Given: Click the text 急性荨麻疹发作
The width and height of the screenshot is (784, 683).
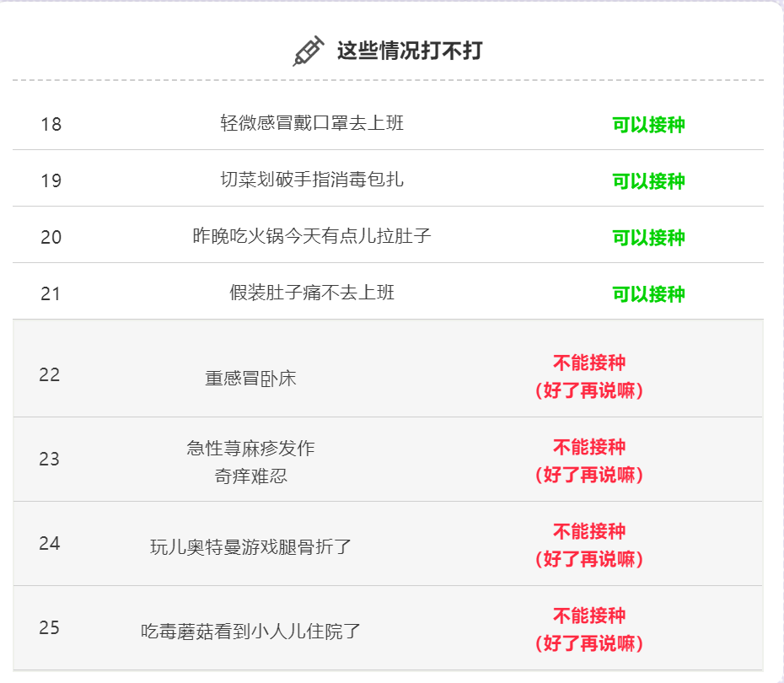Looking at the screenshot, I should pyautogui.click(x=250, y=448).
